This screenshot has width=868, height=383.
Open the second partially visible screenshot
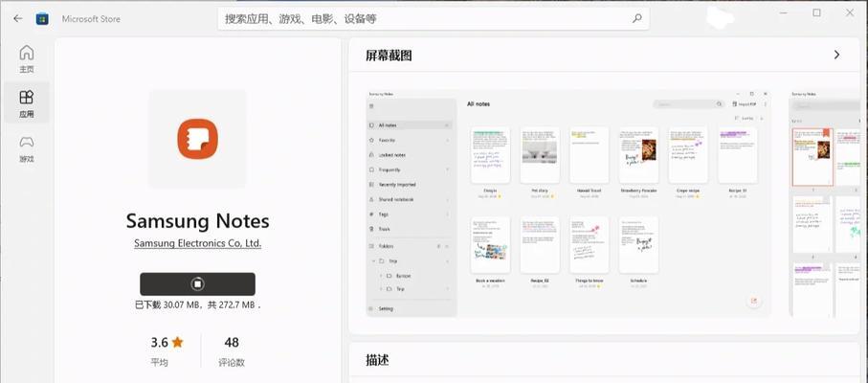(x=825, y=203)
